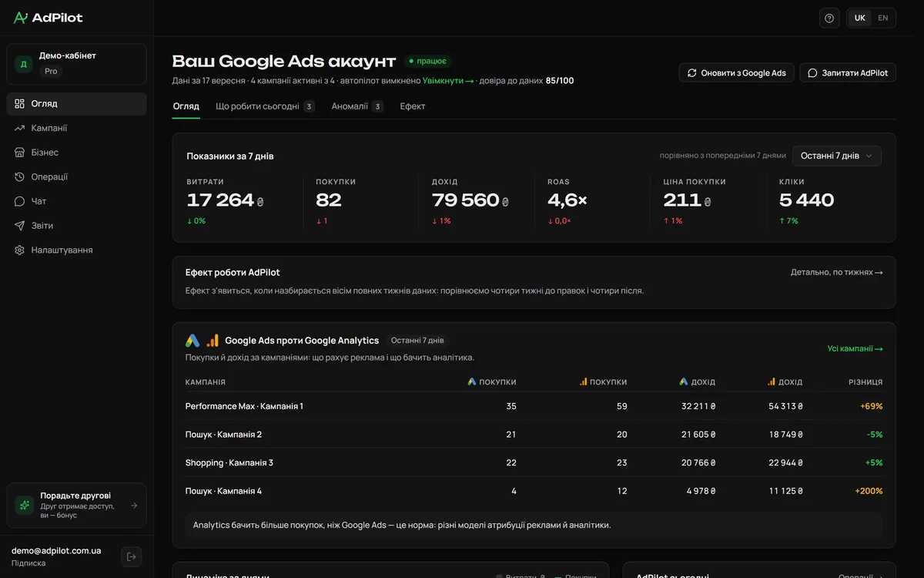The image size is (924, 578).
Task: Click the Налаштування gear icon
Action: (x=20, y=250)
